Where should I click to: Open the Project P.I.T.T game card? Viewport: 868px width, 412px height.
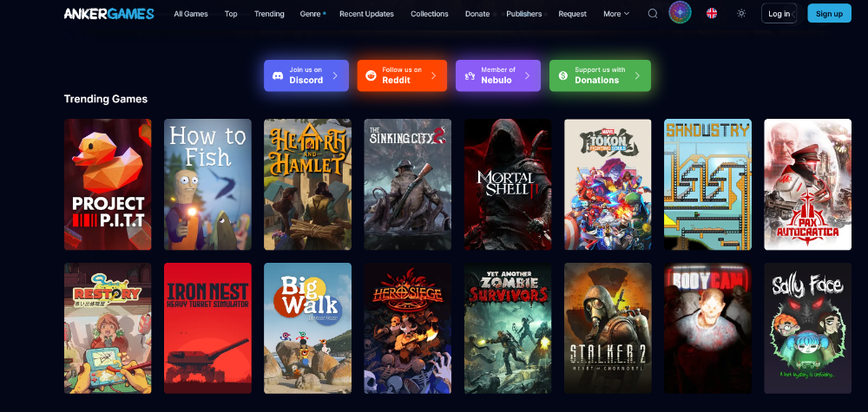coord(108,184)
